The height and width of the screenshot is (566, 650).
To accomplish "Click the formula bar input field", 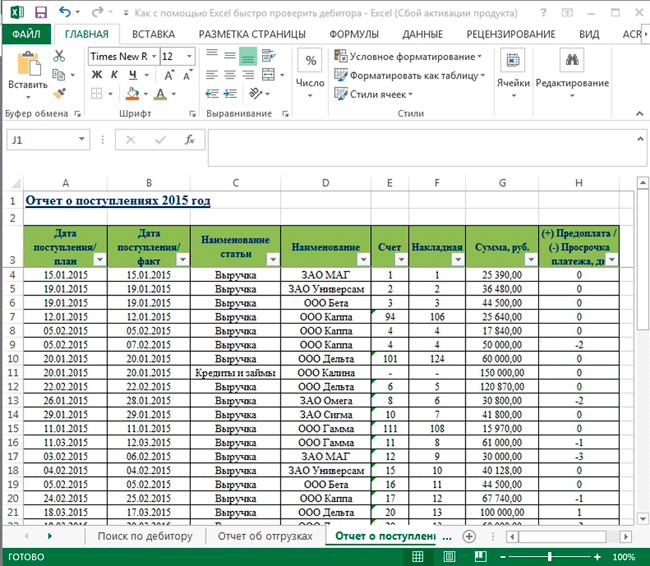I will pyautogui.click(x=421, y=148).
